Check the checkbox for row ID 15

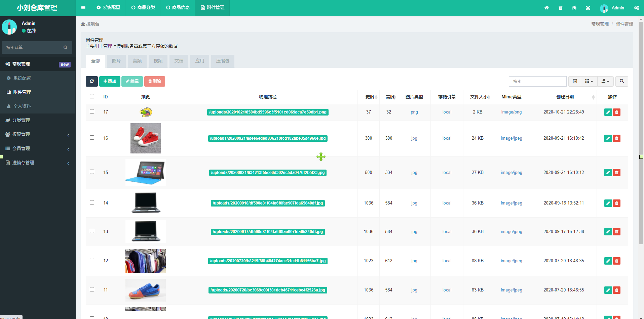coord(92,172)
